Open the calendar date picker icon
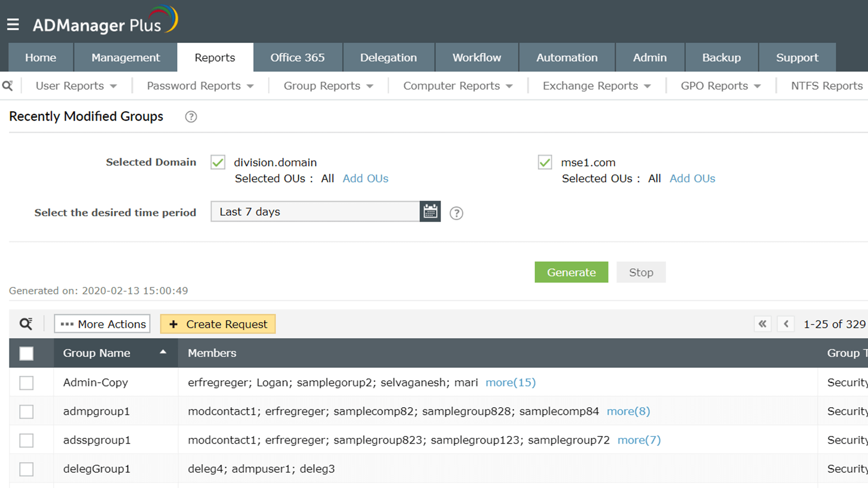Viewport: 868px width, 488px height. pyautogui.click(x=430, y=211)
